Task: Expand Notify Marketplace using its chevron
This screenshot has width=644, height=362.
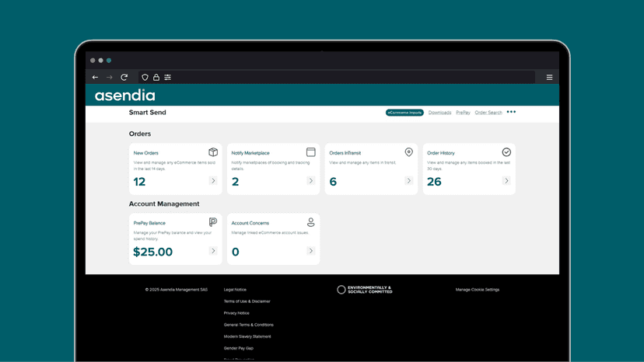Action: point(310,180)
